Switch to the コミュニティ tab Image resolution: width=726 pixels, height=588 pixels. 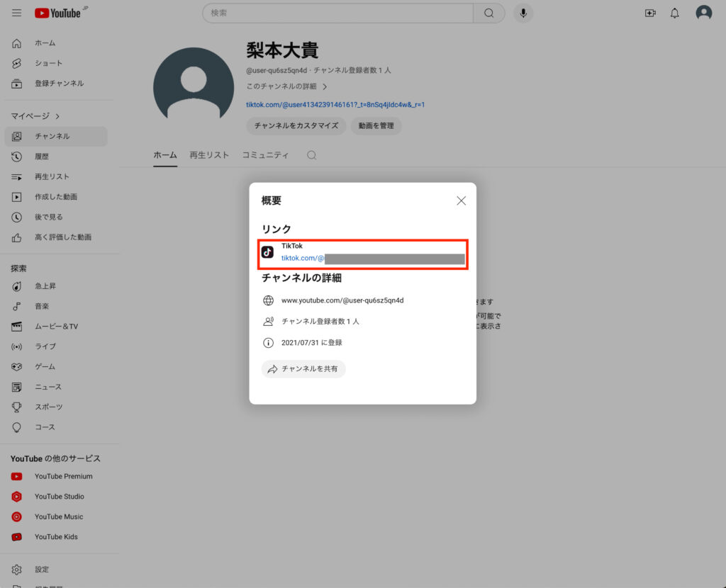point(265,155)
